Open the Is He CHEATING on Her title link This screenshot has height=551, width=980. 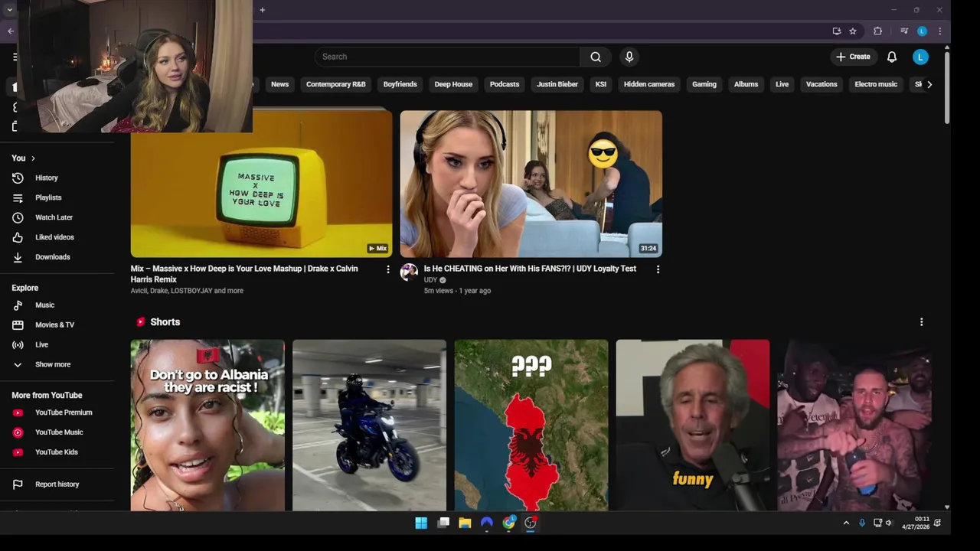pos(530,269)
